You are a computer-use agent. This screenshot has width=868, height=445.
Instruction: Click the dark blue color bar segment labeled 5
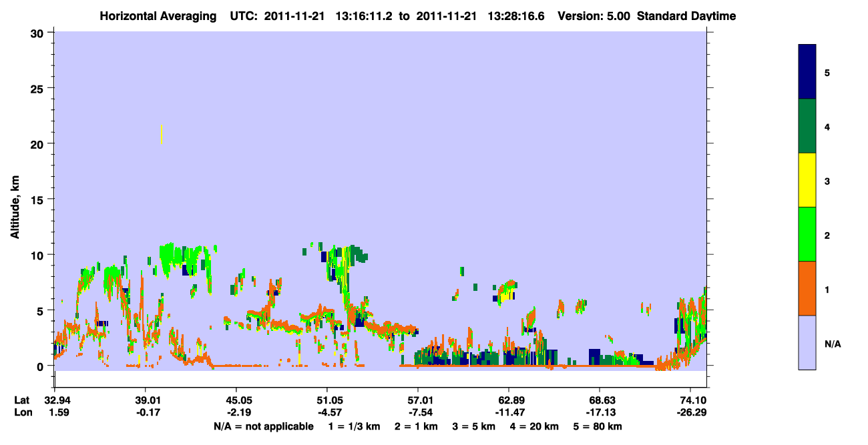[x=807, y=71]
